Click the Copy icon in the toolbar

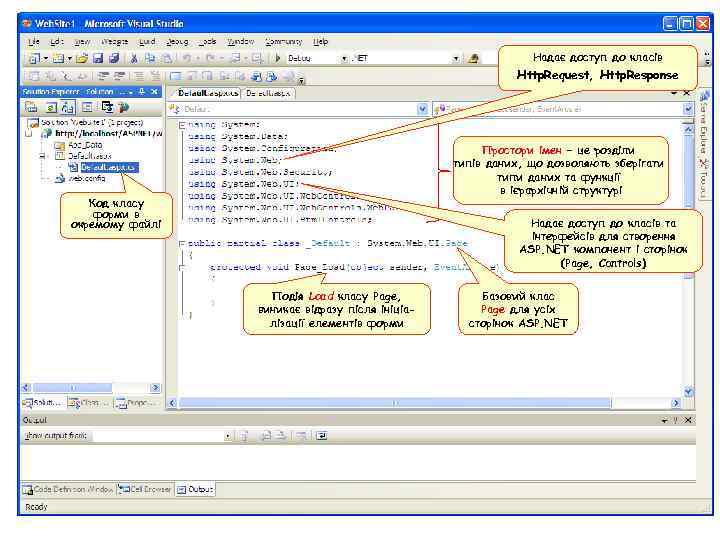pyautogui.click(x=150, y=58)
